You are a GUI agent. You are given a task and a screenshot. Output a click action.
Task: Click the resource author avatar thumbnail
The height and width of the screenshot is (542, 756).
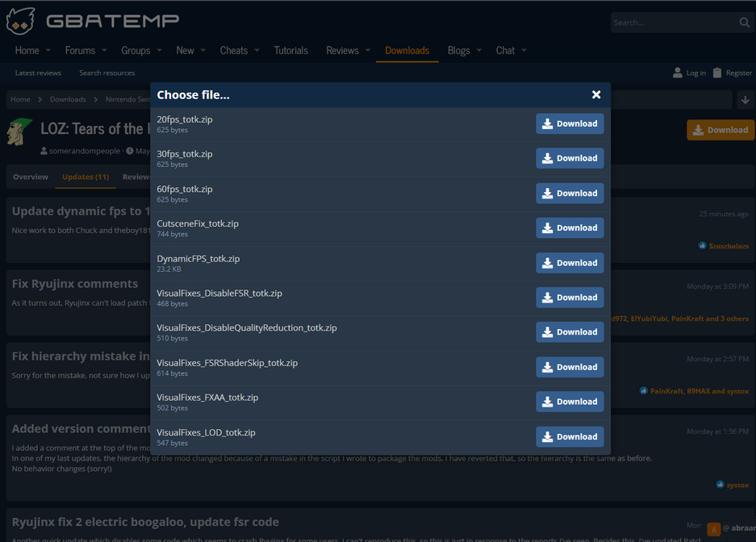(19, 131)
